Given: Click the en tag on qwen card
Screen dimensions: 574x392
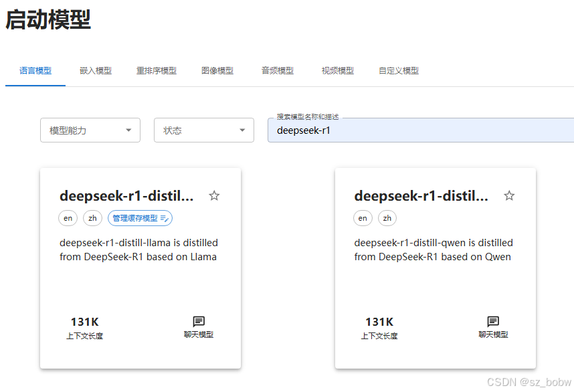Looking at the screenshot, I should 363,218.
